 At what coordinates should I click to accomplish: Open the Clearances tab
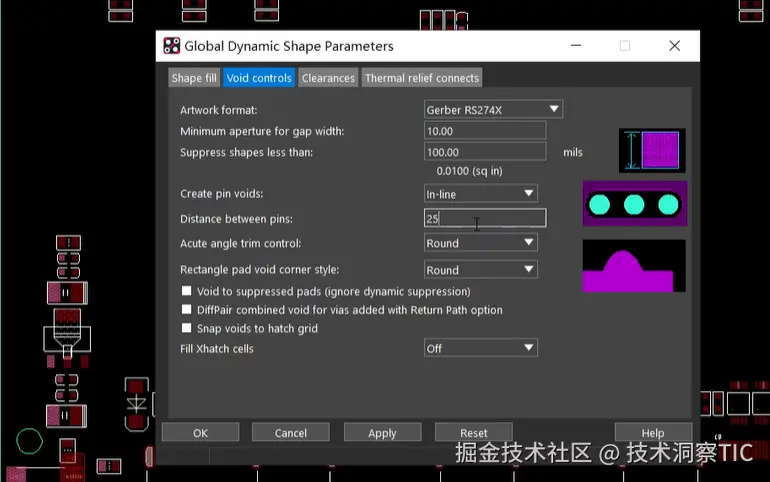point(328,78)
